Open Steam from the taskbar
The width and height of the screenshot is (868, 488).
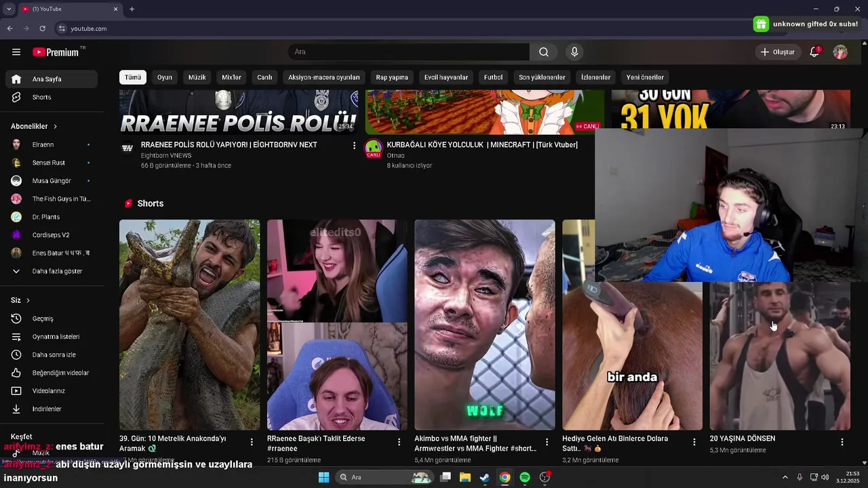click(485, 477)
